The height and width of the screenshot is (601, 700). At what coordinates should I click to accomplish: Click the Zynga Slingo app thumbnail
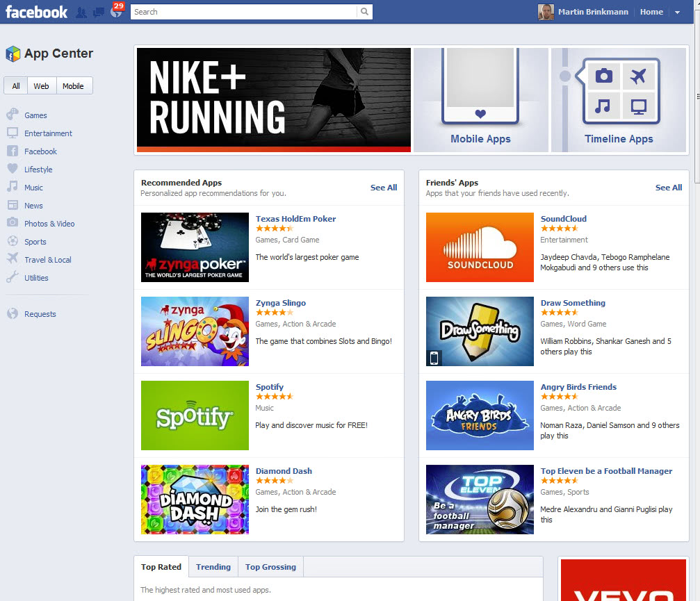tap(195, 331)
